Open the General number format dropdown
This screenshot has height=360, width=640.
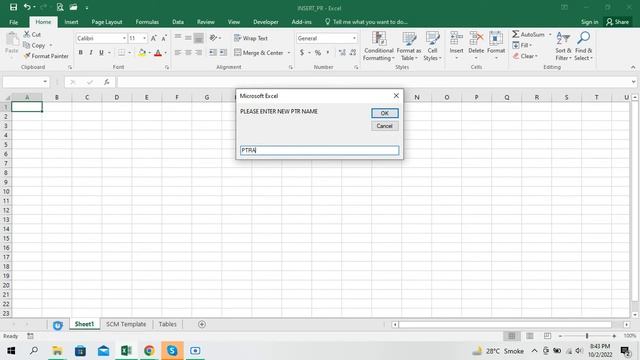(354, 38)
